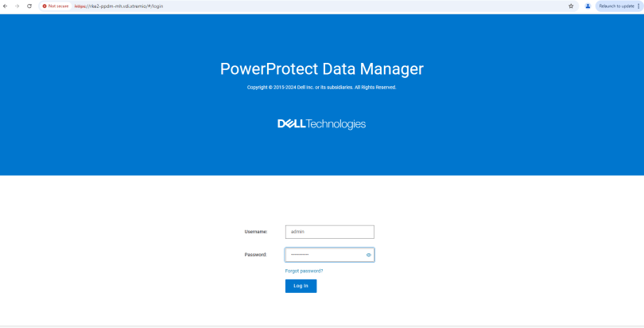644x328 pixels.
Task: Open the Not secure site warning
Action: click(x=56, y=6)
